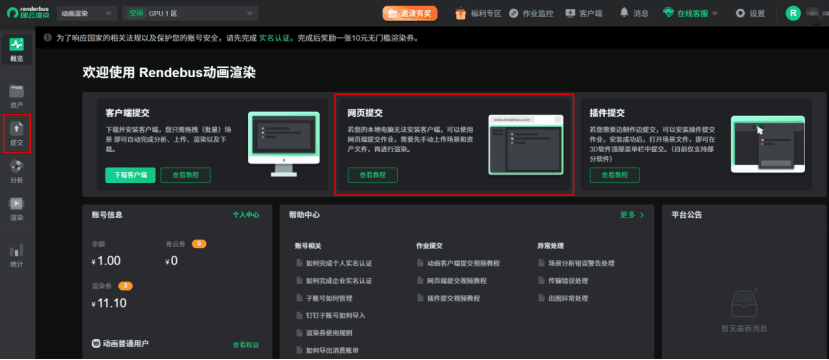829x360 pixels.
Task: Click 查看教程 under 插件提交
Action: click(x=615, y=175)
